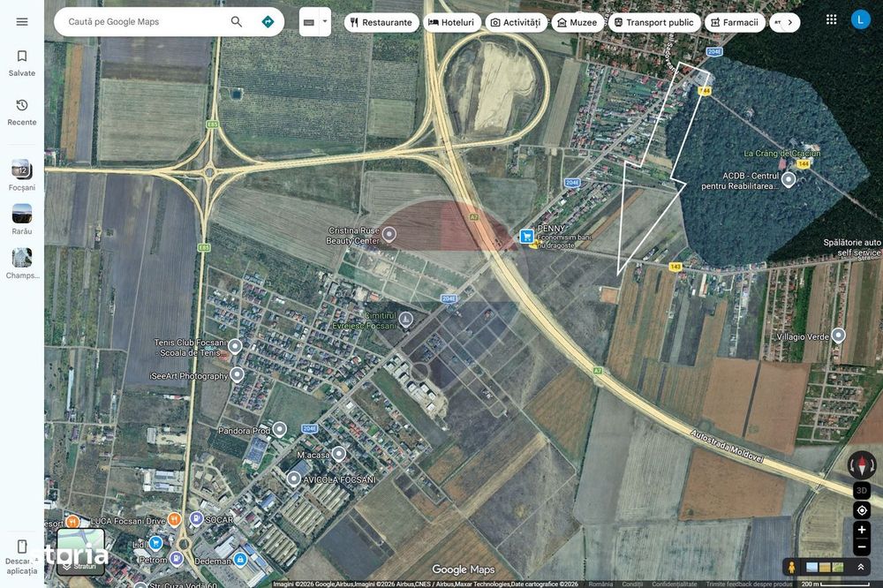This screenshot has width=883, height=588.
Task: Focus the Caută pe Google Maps field
Action: (x=147, y=22)
